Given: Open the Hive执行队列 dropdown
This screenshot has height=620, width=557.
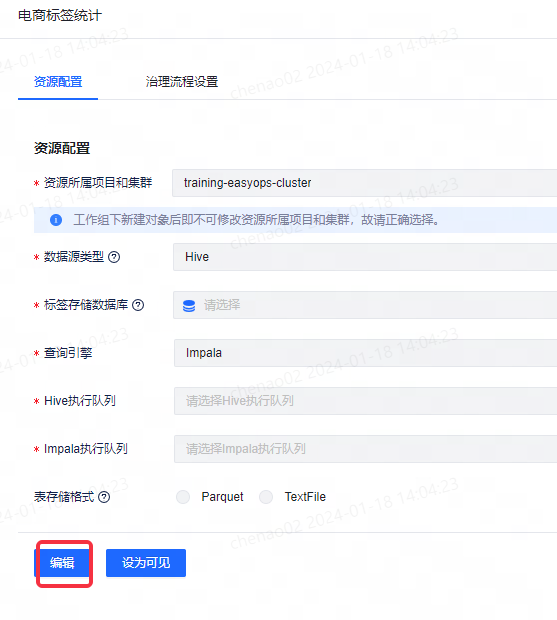Looking at the screenshot, I should (x=366, y=401).
